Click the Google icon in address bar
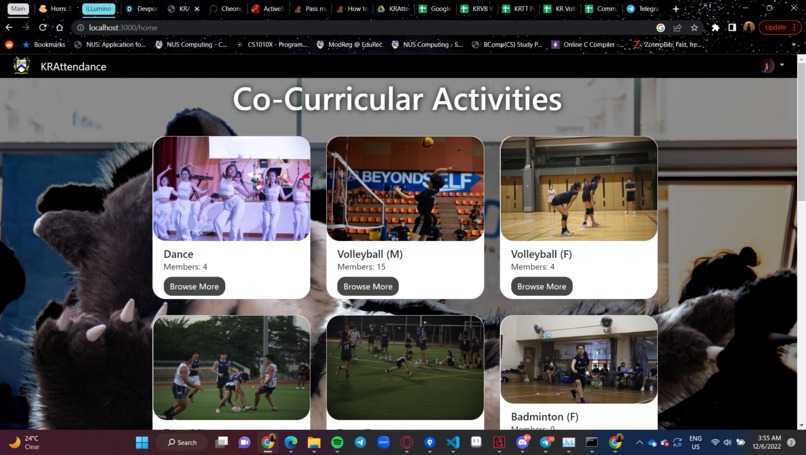806x455 pixels. point(661,28)
